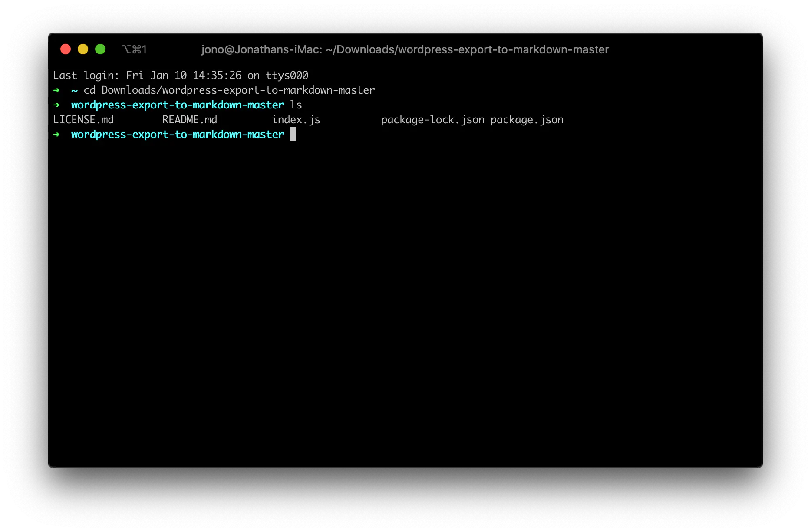Click the 'ls' command text
811x532 pixels.
pos(296,105)
